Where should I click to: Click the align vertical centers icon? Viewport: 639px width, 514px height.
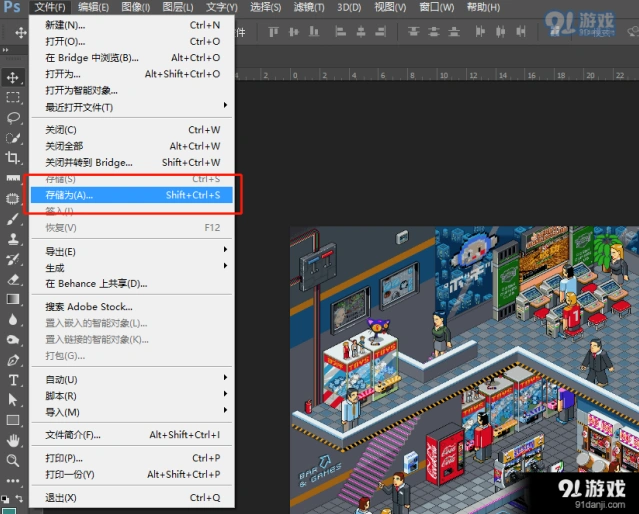coord(293,31)
